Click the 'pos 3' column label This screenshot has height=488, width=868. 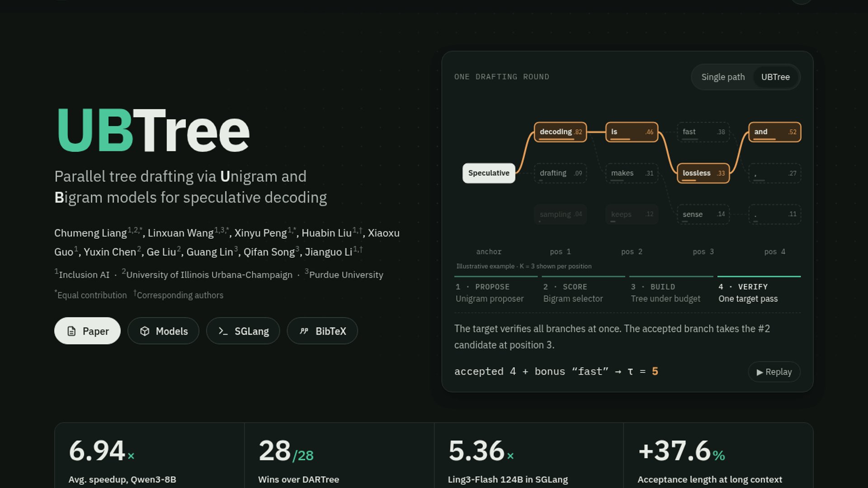[703, 252]
